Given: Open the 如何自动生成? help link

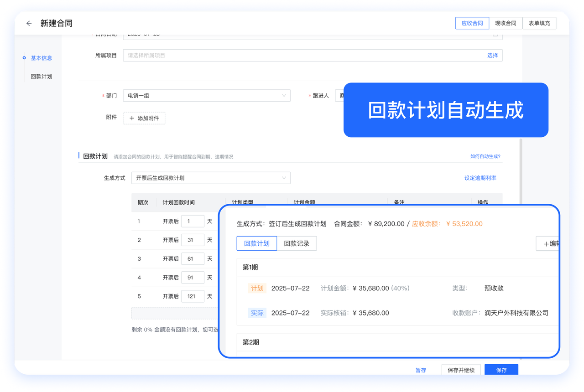Looking at the screenshot, I should coord(485,156).
